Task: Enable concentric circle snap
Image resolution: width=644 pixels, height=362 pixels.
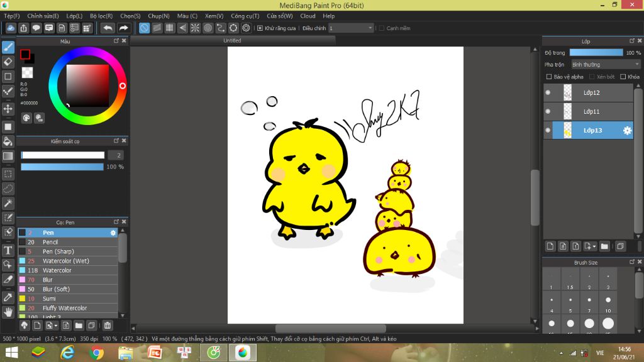Action: coord(208,28)
